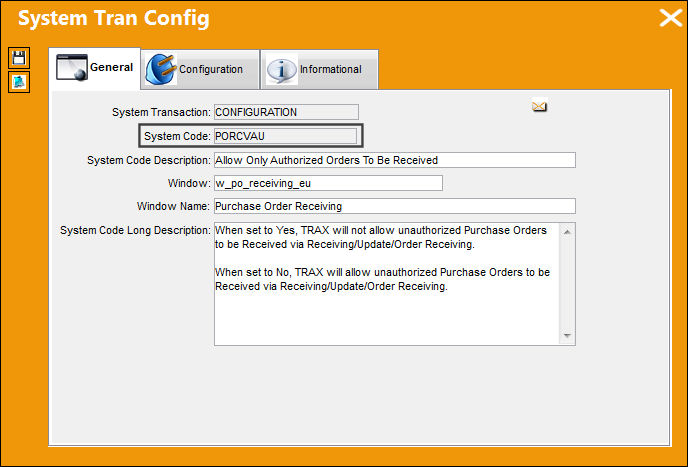This screenshot has height=467, width=688.
Task: Click the "System Code Long Description:" label
Action: click(136, 230)
